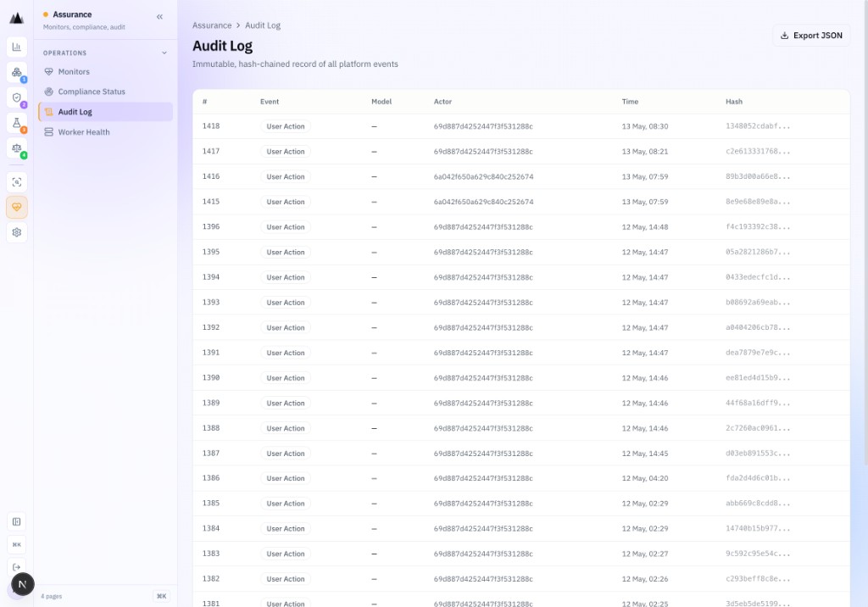Viewport: 868px width, 607px height.
Task: Click hash dea7879e7e9c in row 1391
Action: click(758, 353)
